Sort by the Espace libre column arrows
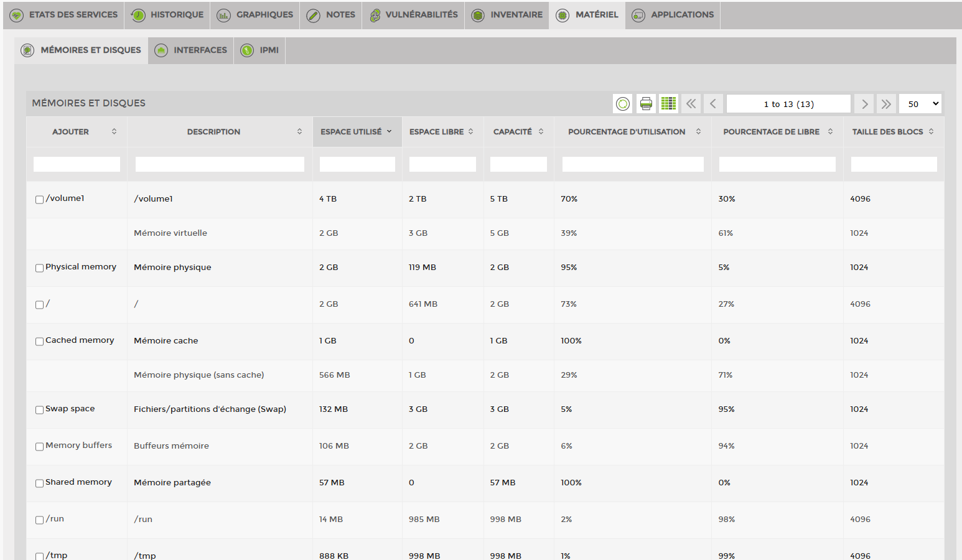This screenshot has width=962, height=560. point(471,131)
